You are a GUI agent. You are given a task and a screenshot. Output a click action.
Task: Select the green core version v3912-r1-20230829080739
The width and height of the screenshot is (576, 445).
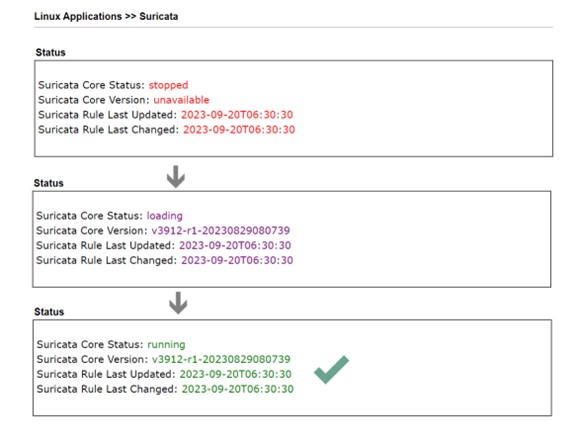click(x=221, y=359)
